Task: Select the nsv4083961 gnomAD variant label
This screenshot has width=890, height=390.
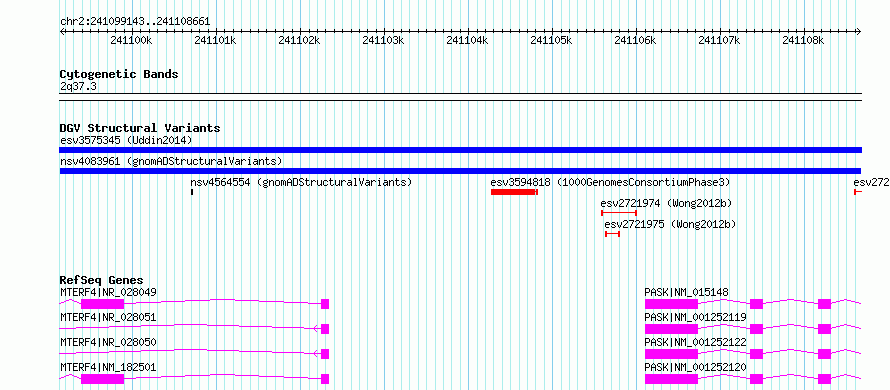Action: click(171, 161)
